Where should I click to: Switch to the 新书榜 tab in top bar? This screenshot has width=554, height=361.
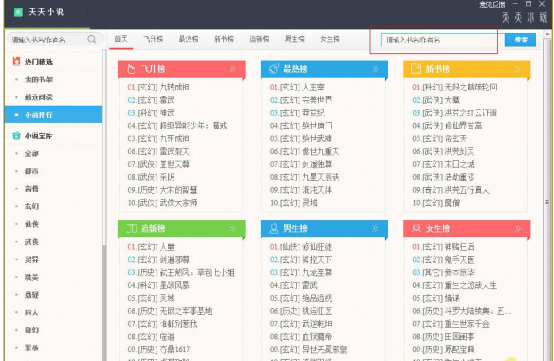pos(224,39)
